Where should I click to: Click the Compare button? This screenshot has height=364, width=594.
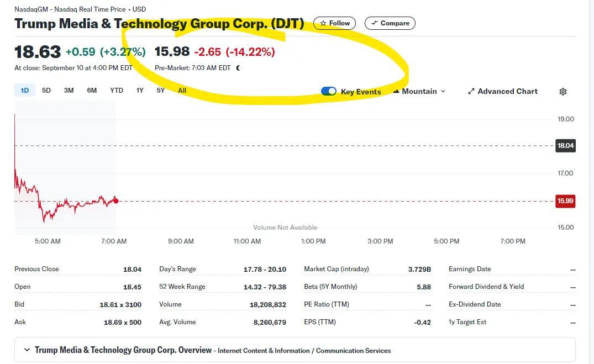click(x=390, y=23)
